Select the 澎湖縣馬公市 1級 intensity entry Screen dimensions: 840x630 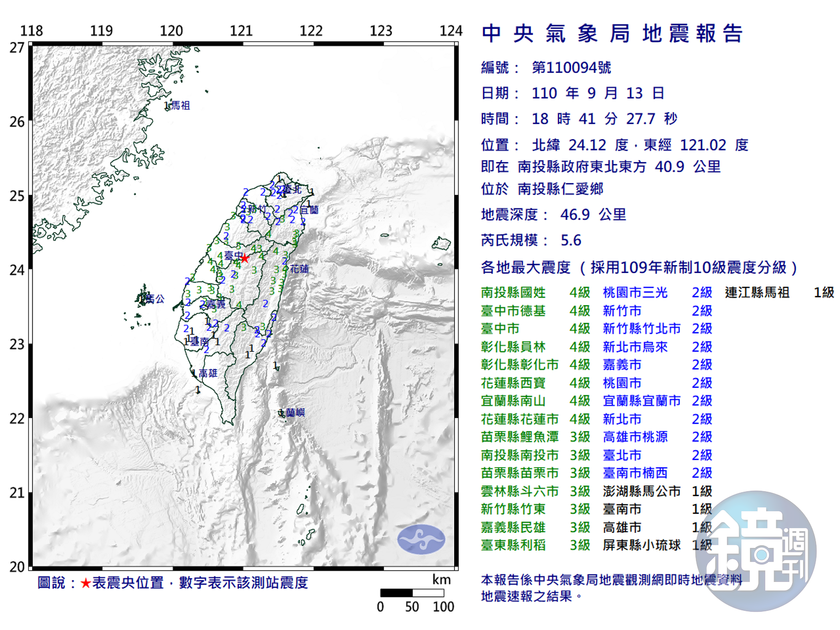pos(657,491)
